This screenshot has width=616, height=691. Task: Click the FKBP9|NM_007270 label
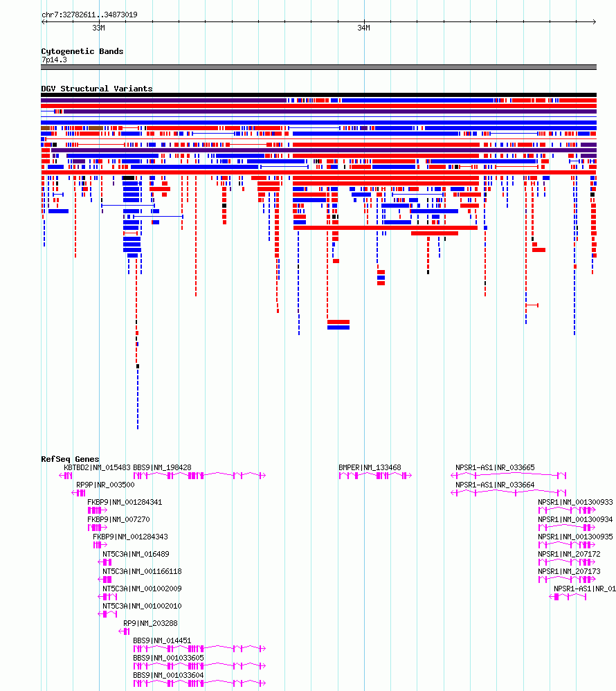point(118,519)
